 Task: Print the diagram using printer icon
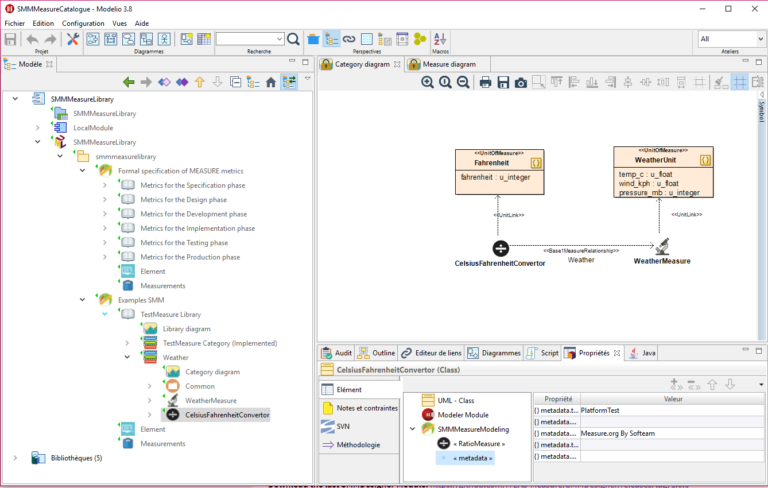click(x=485, y=82)
